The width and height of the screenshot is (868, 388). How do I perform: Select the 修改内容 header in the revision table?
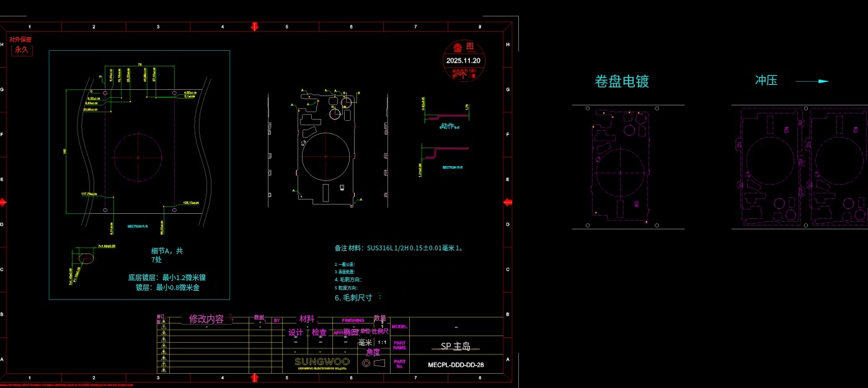pos(206,319)
